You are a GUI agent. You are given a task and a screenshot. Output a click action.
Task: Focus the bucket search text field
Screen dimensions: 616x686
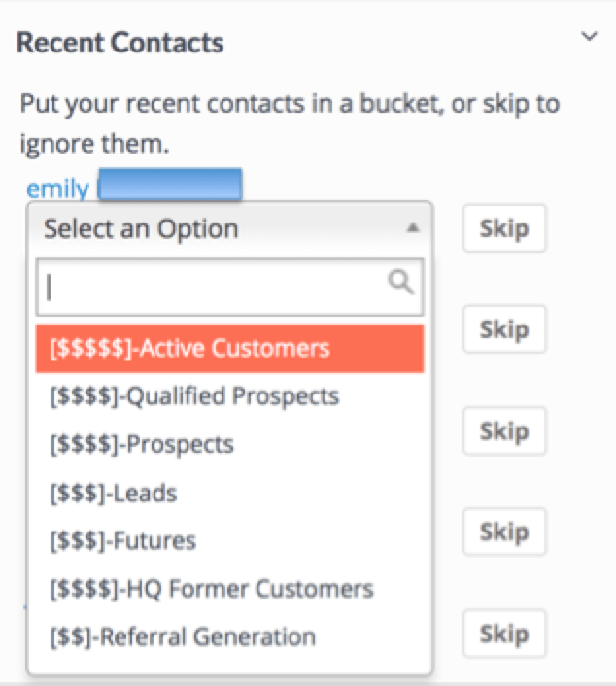pyautogui.click(x=229, y=287)
